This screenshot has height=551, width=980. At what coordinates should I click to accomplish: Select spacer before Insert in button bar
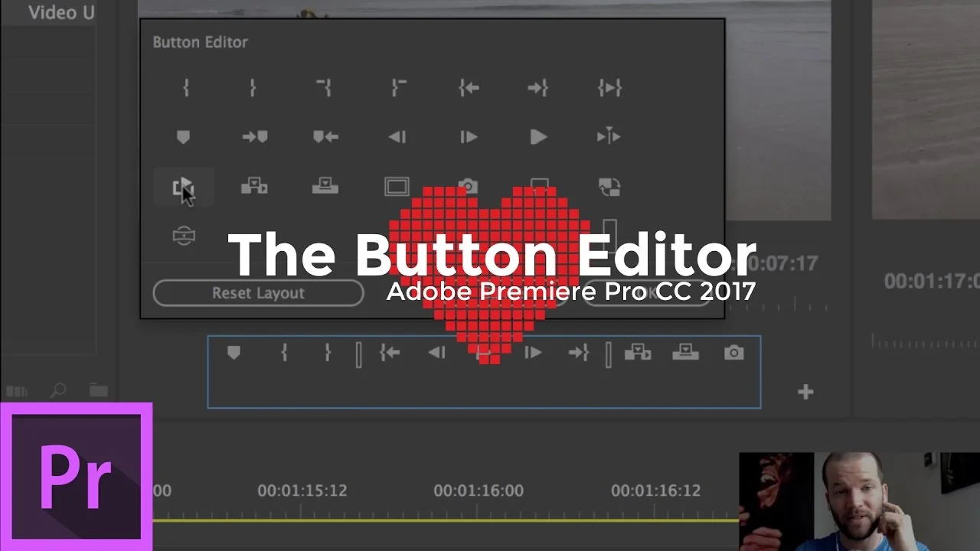(609, 354)
